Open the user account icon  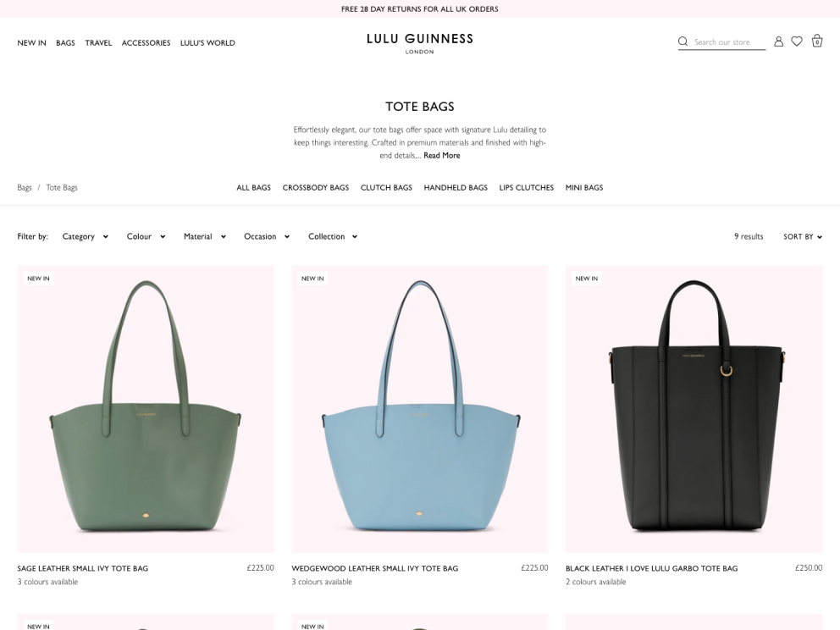(x=778, y=41)
